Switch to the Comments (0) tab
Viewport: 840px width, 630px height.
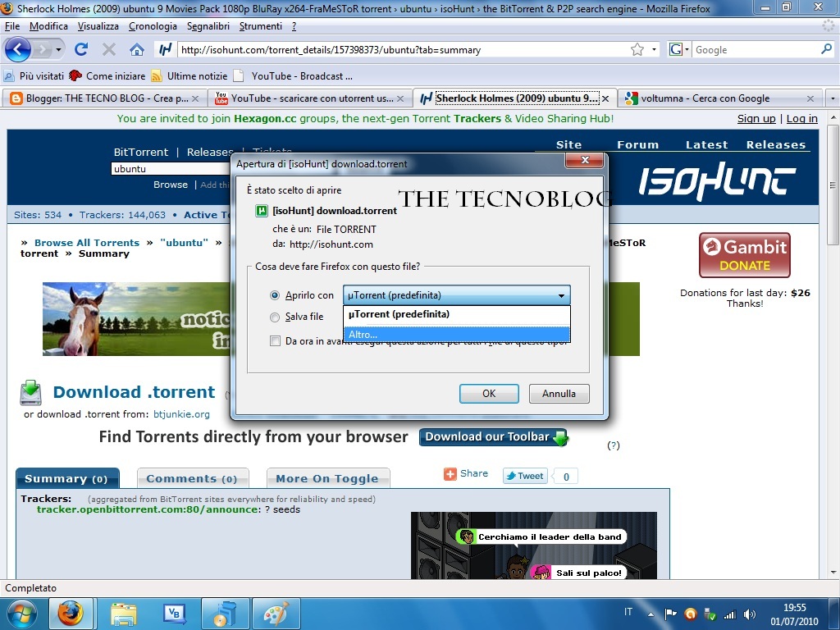[193, 477]
